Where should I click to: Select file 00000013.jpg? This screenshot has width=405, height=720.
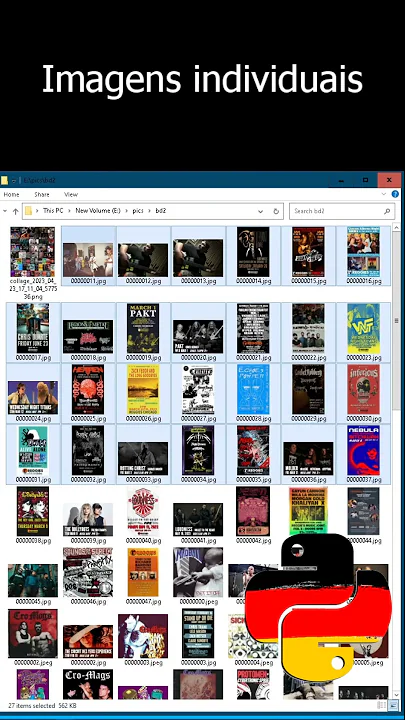coord(198,258)
